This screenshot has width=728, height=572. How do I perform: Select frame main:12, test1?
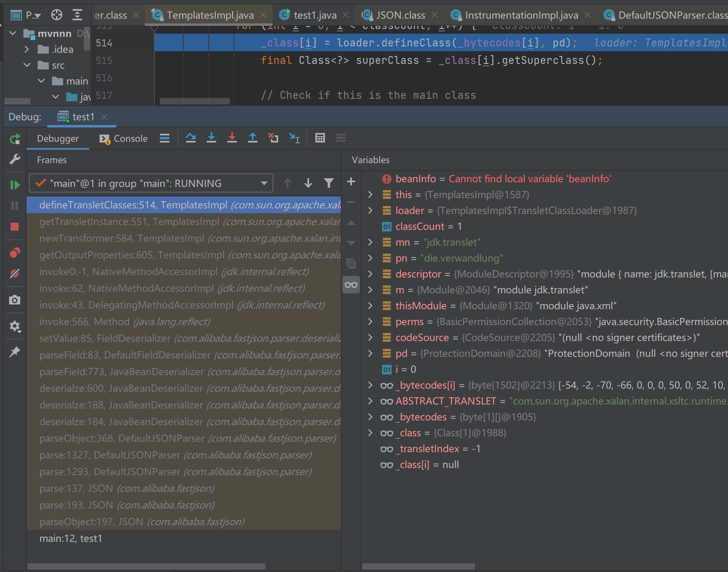pyautogui.click(x=184, y=538)
